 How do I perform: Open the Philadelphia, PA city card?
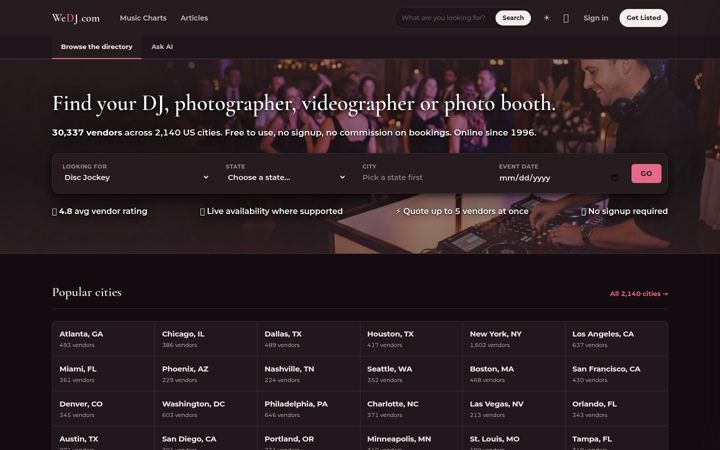pos(309,409)
